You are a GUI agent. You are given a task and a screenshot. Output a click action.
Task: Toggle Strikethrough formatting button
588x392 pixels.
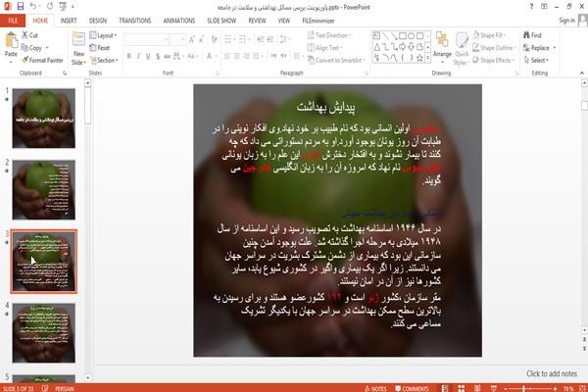pos(168,56)
